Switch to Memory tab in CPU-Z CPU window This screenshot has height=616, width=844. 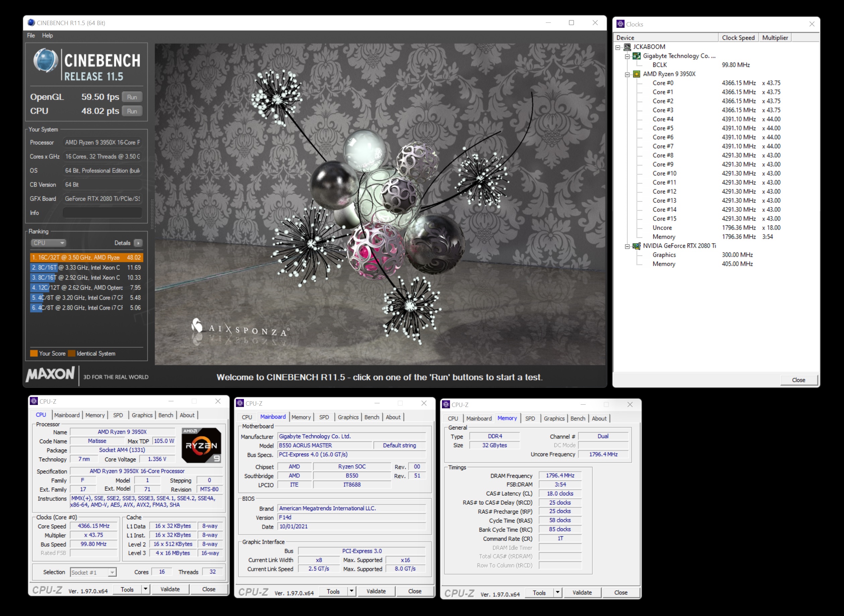[x=95, y=415]
